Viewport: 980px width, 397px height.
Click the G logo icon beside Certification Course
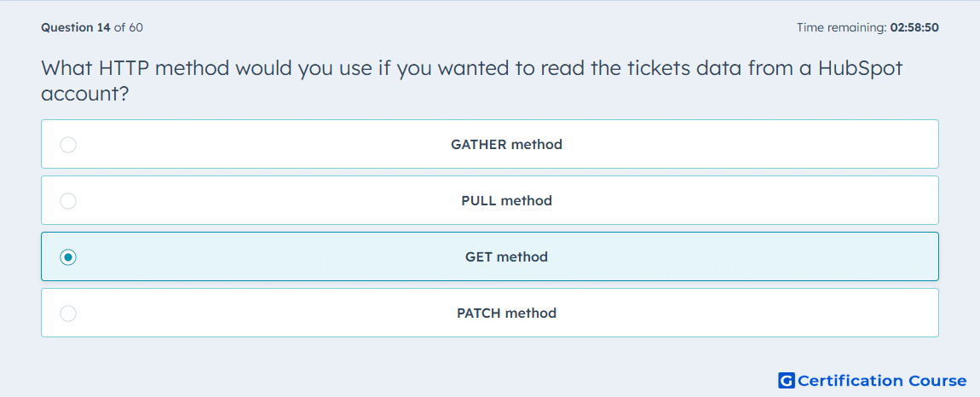coord(787,381)
